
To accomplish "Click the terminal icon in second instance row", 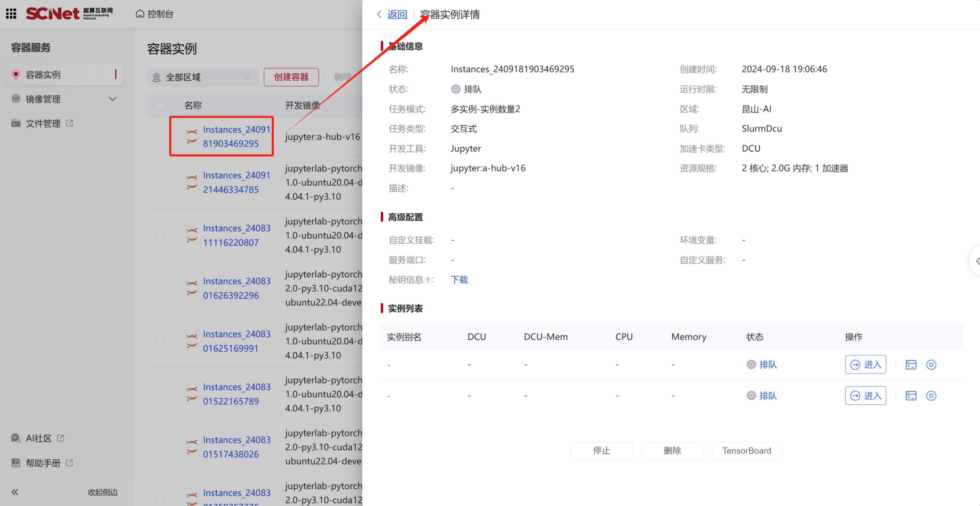I will point(910,396).
